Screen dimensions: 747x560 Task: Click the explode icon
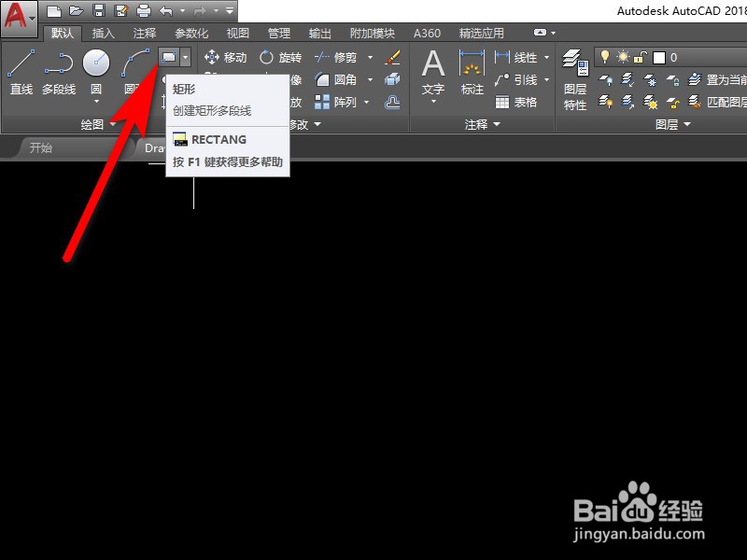click(x=392, y=79)
